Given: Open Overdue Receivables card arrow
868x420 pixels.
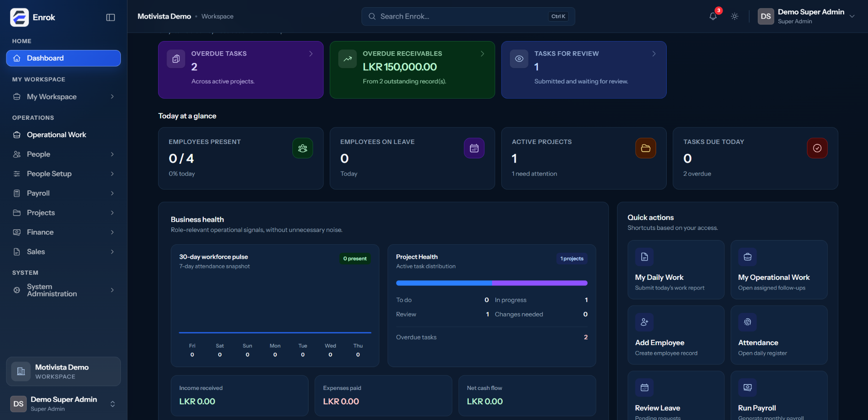Looking at the screenshot, I should pyautogui.click(x=482, y=54).
